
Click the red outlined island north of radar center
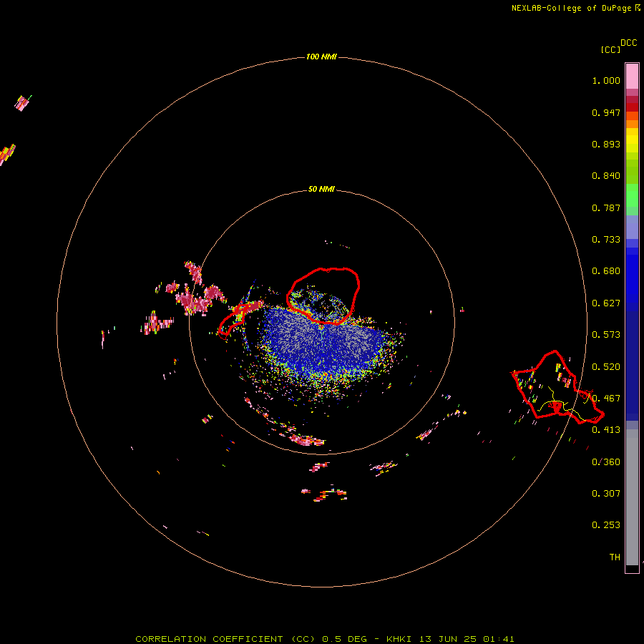pos(323,296)
